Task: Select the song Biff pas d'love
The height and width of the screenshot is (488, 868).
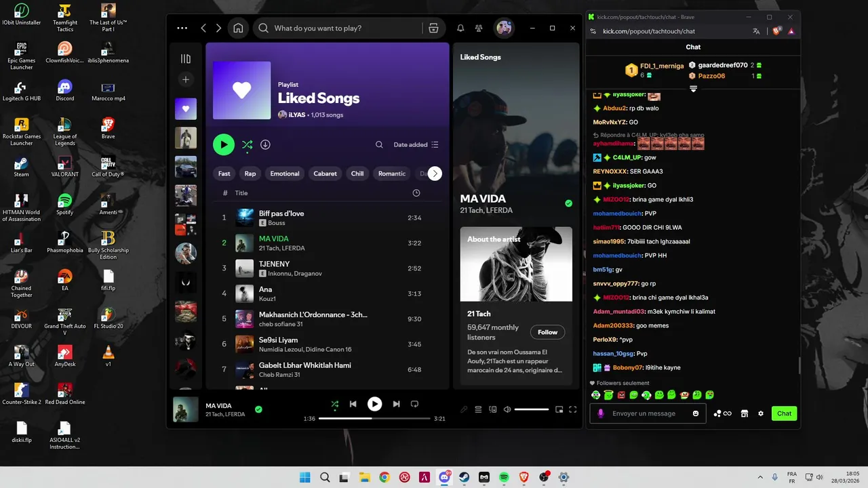Action: [328, 218]
